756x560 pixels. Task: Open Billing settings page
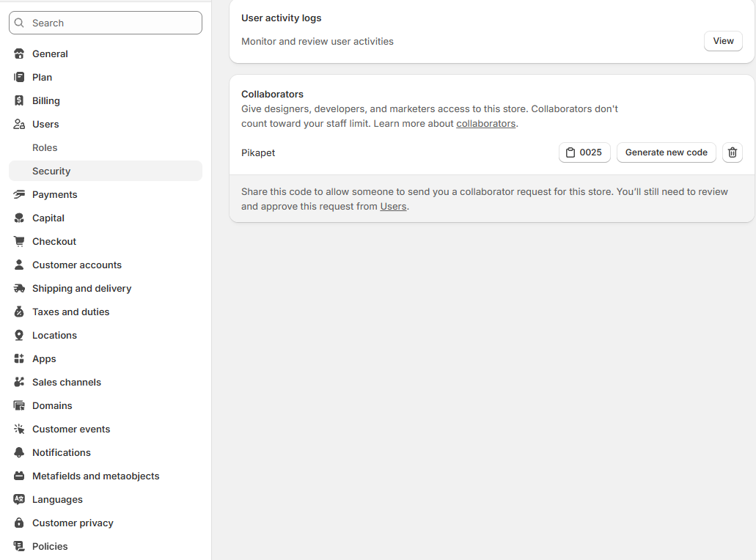[105, 100]
